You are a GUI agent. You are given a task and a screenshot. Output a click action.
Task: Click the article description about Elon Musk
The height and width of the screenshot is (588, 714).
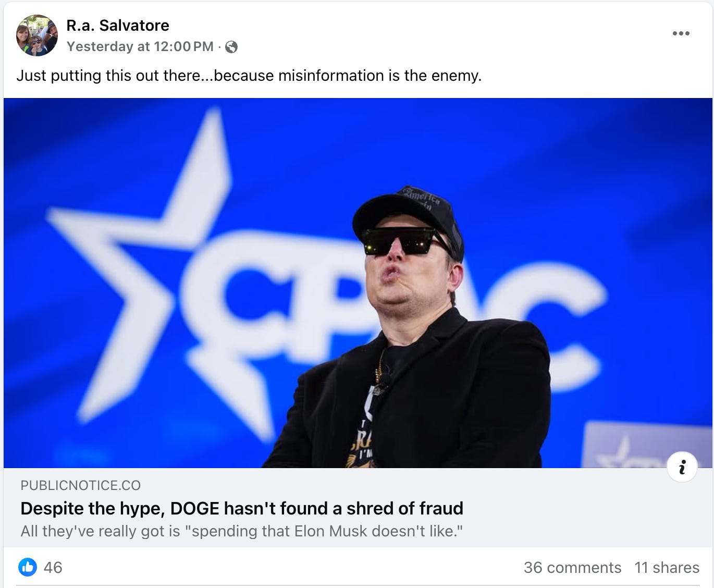(x=242, y=531)
